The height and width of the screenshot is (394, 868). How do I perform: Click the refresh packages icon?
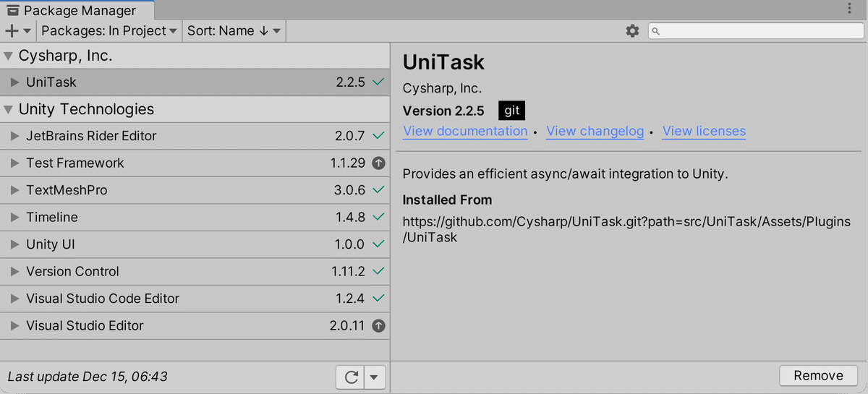point(352,377)
